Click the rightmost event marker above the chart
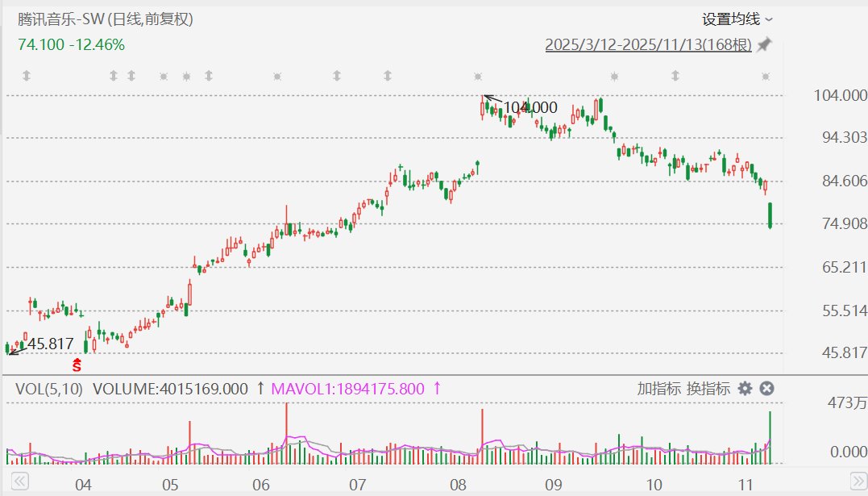The height and width of the screenshot is (496, 868). coord(766,76)
